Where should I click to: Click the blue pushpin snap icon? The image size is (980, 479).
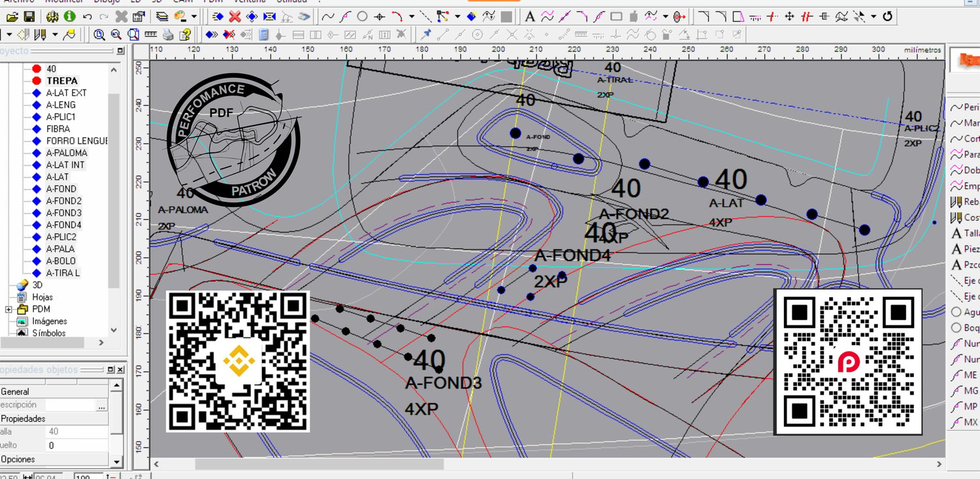point(426,34)
